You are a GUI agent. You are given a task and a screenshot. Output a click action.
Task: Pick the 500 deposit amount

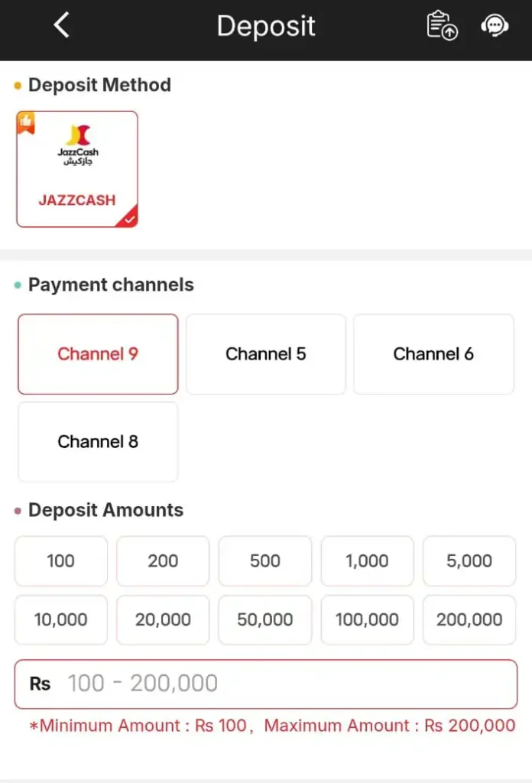(x=265, y=561)
